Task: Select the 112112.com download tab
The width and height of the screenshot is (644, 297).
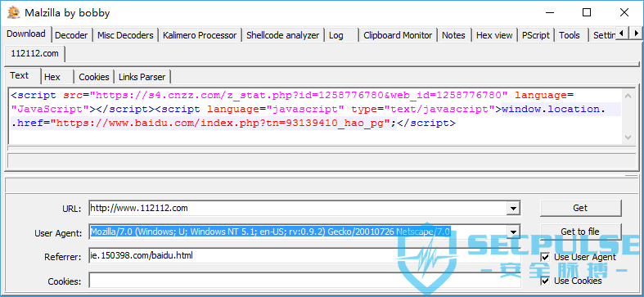Action: 35,53
